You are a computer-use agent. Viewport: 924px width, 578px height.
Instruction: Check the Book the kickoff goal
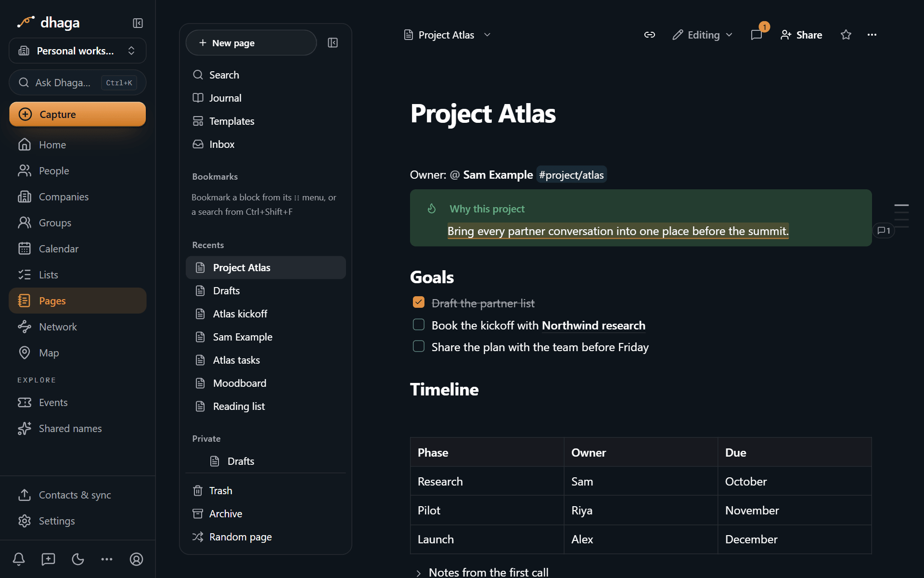point(419,325)
